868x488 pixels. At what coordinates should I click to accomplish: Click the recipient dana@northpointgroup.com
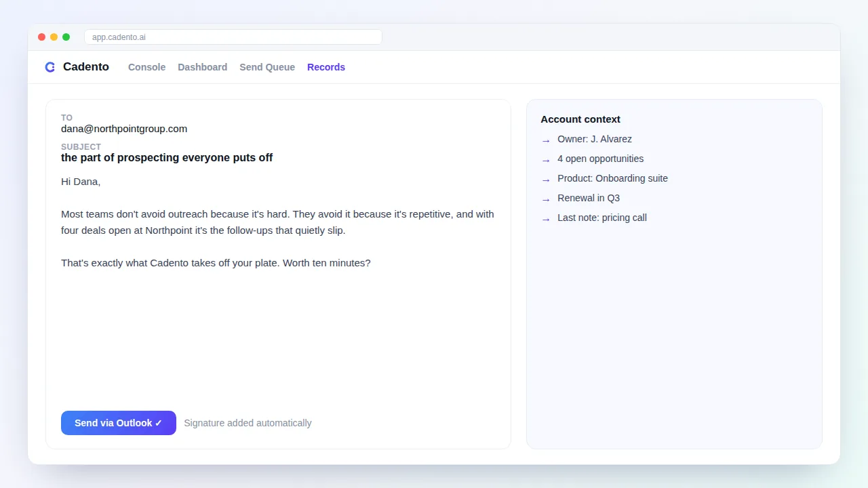tap(124, 129)
